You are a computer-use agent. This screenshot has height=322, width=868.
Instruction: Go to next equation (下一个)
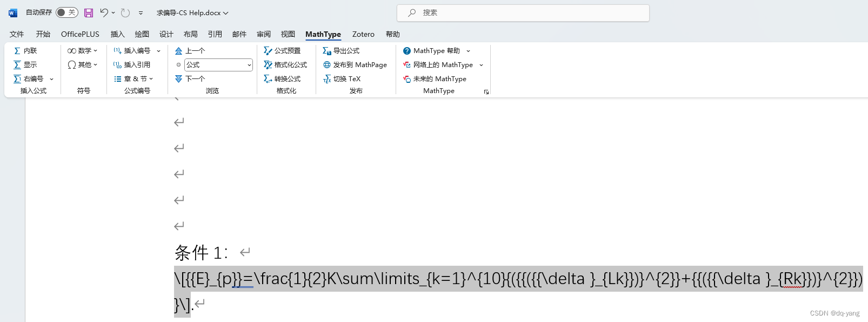pos(190,78)
